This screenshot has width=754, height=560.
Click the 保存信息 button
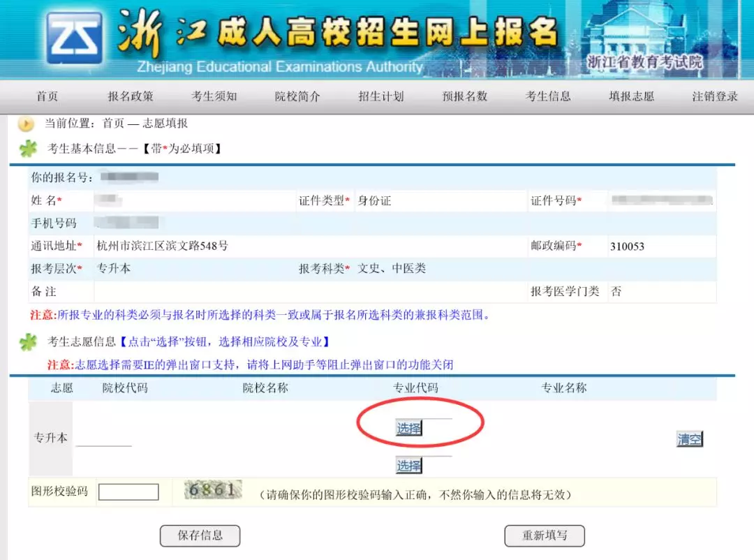pyautogui.click(x=200, y=536)
